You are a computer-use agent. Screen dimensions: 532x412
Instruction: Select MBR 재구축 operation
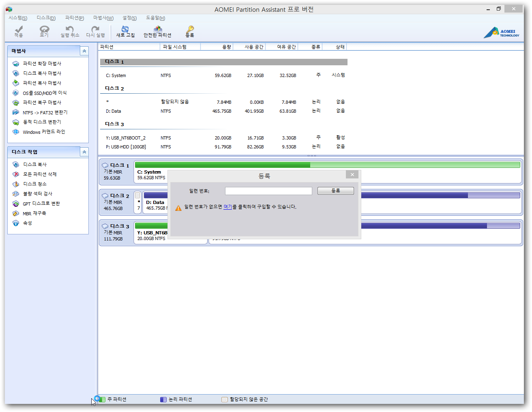(x=34, y=213)
